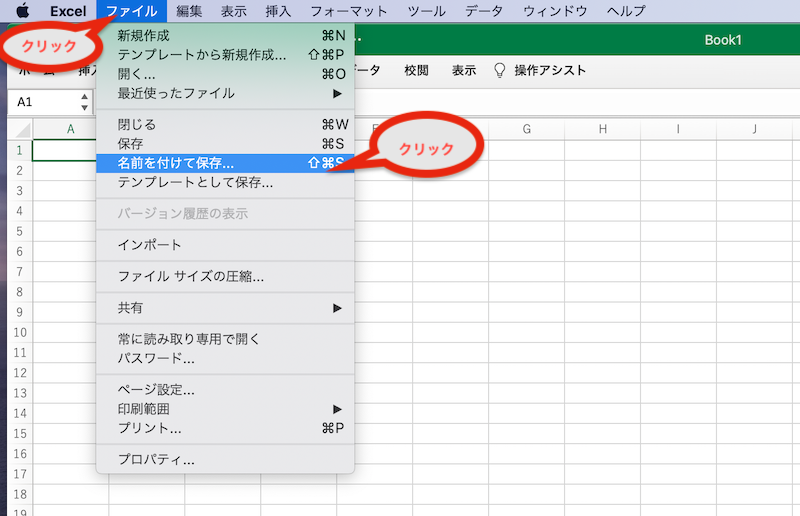Select column J header
The image size is (800, 516).
point(755,129)
